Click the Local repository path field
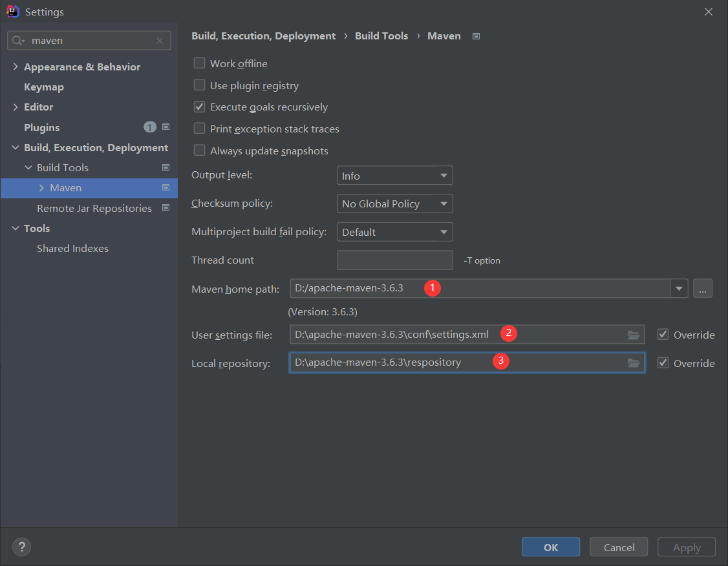The width and height of the screenshot is (728, 566). (x=467, y=363)
